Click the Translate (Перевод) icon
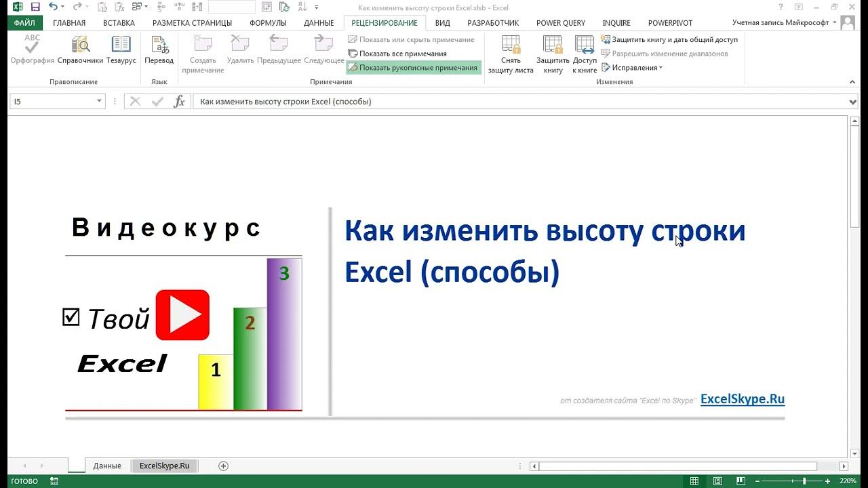 click(x=159, y=50)
